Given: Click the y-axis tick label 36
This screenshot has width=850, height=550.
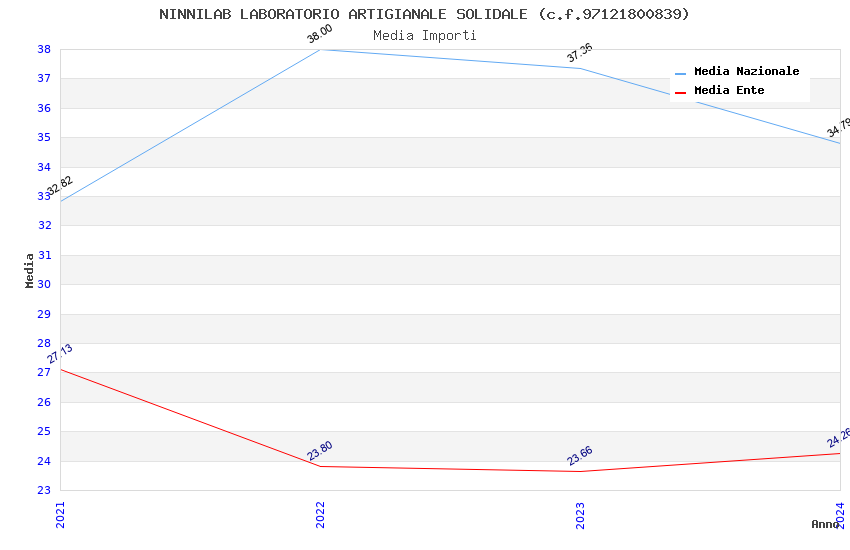Looking at the screenshot, I should click(44, 108).
